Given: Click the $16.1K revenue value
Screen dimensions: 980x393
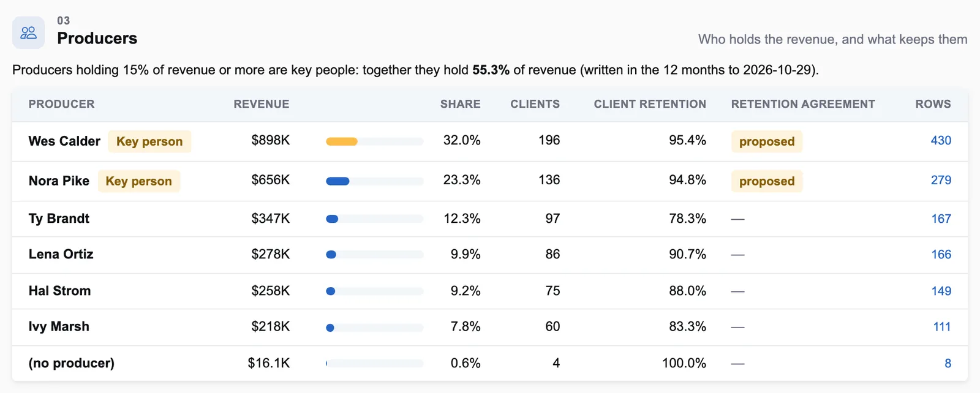Looking at the screenshot, I should 269,363.
